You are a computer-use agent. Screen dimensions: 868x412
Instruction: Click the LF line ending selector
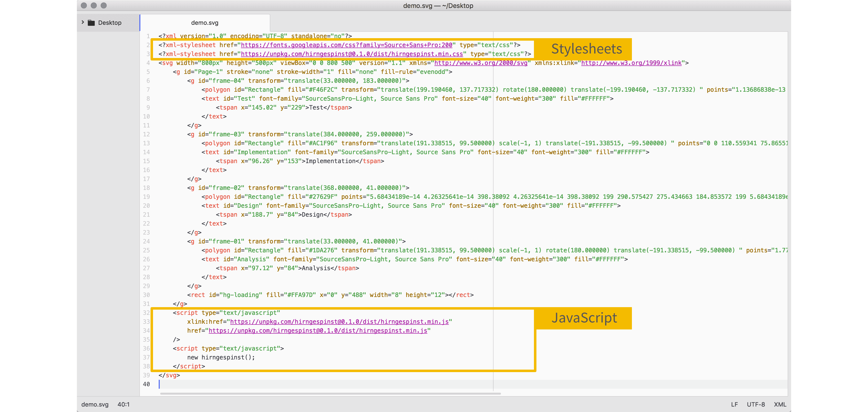coord(734,404)
